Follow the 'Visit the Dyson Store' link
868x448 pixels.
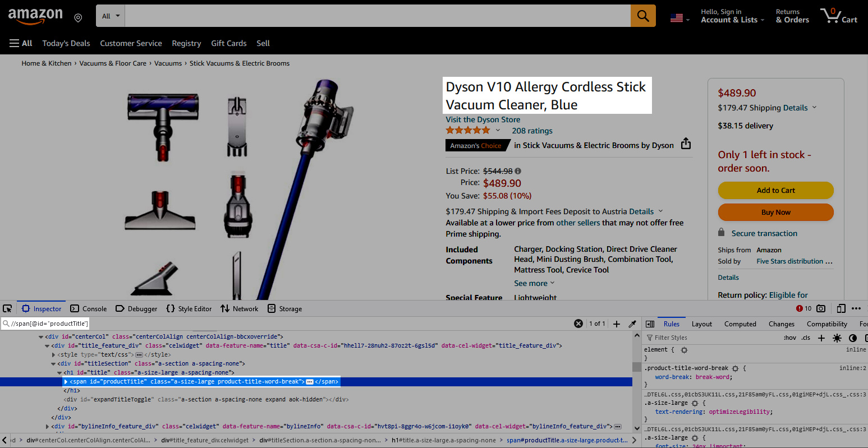click(483, 119)
